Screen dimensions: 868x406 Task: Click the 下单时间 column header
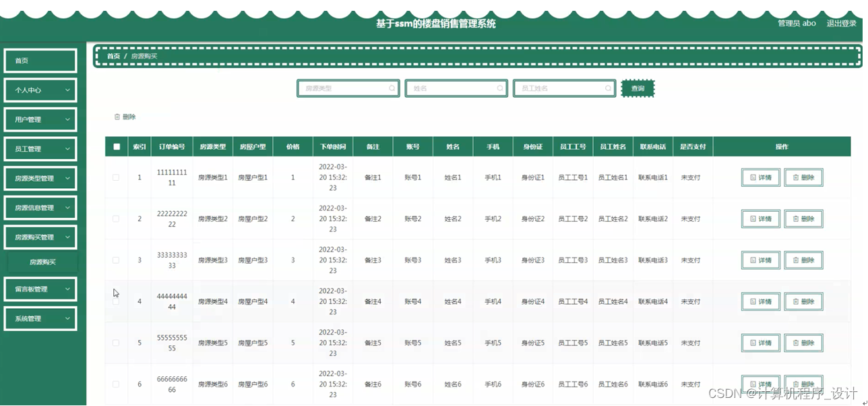pos(333,146)
